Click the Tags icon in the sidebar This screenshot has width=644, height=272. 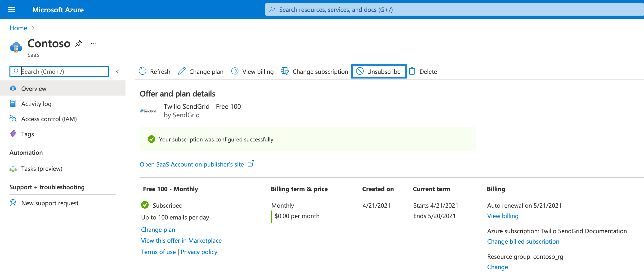(x=13, y=134)
